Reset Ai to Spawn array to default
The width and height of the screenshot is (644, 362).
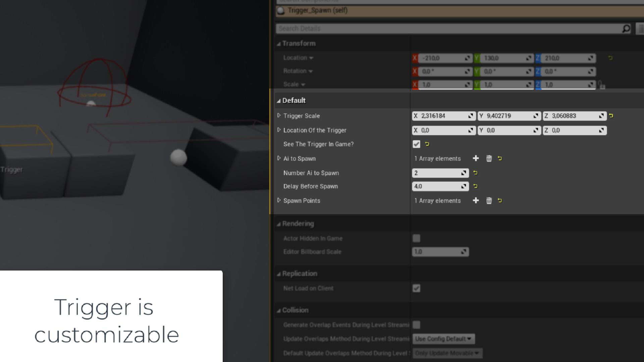point(500,158)
